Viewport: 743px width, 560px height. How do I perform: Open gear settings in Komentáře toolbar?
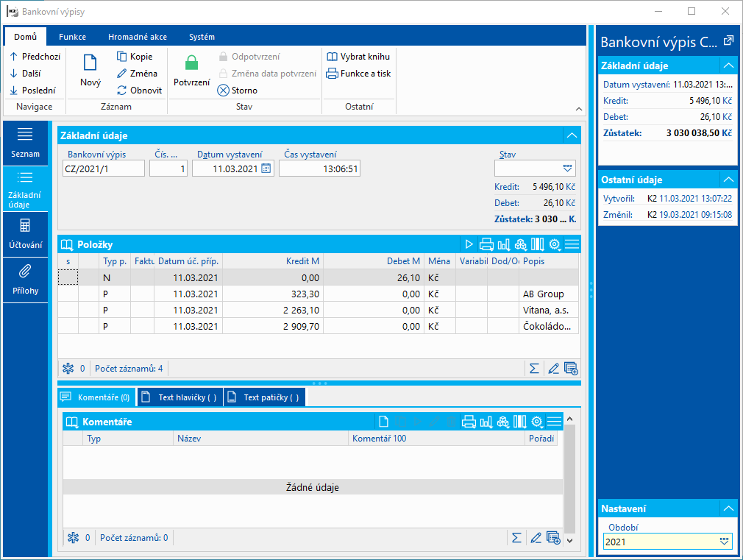point(536,422)
